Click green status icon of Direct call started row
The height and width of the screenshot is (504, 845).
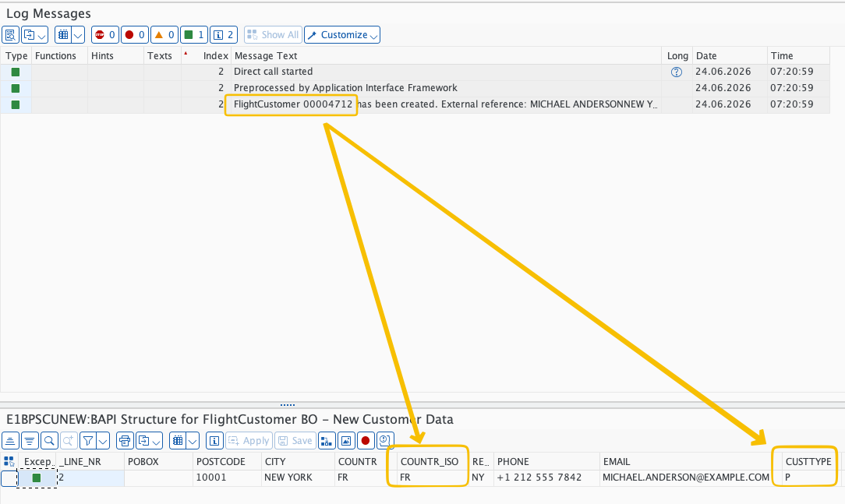pos(16,72)
